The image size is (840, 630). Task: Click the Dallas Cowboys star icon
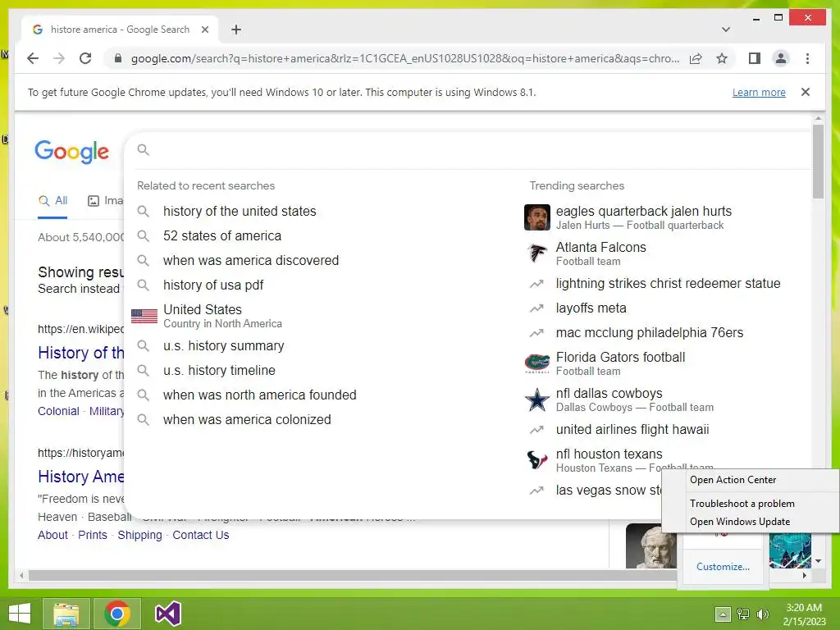click(x=536, y=399)
